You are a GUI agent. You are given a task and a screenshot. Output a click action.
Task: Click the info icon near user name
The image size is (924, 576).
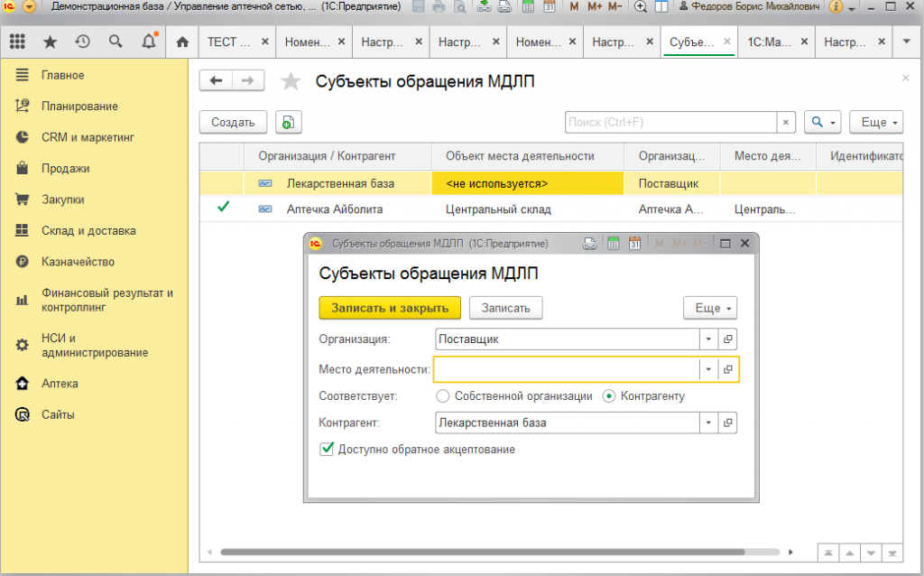click(x=835, y=7)
